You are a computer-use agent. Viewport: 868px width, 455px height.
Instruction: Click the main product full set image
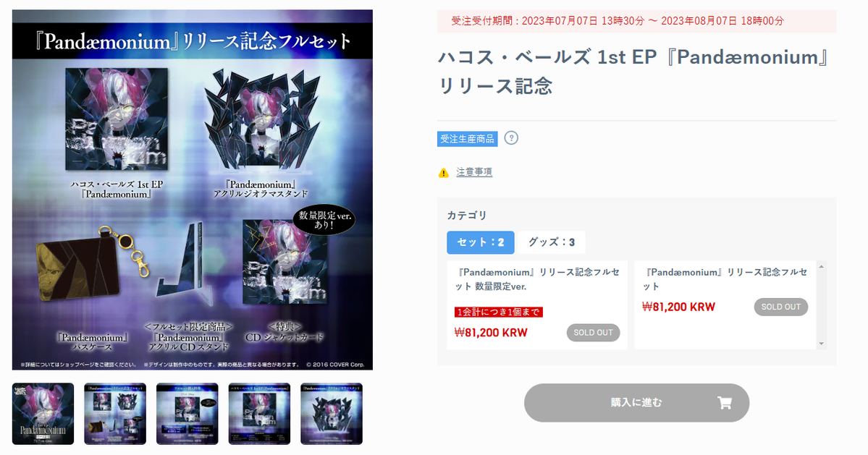pyautogui.click(x=193, y=190)
